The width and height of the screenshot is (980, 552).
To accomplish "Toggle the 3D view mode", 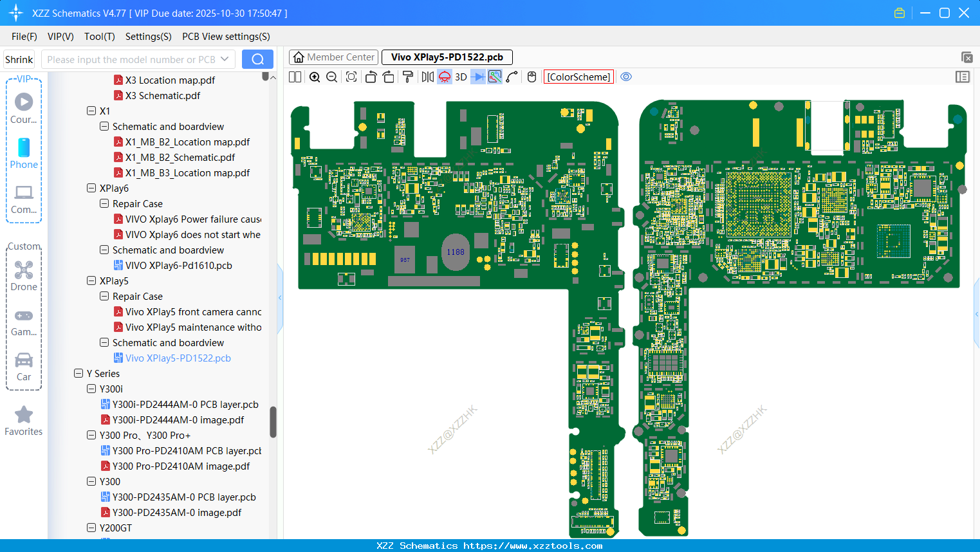I will coord(461,77).
